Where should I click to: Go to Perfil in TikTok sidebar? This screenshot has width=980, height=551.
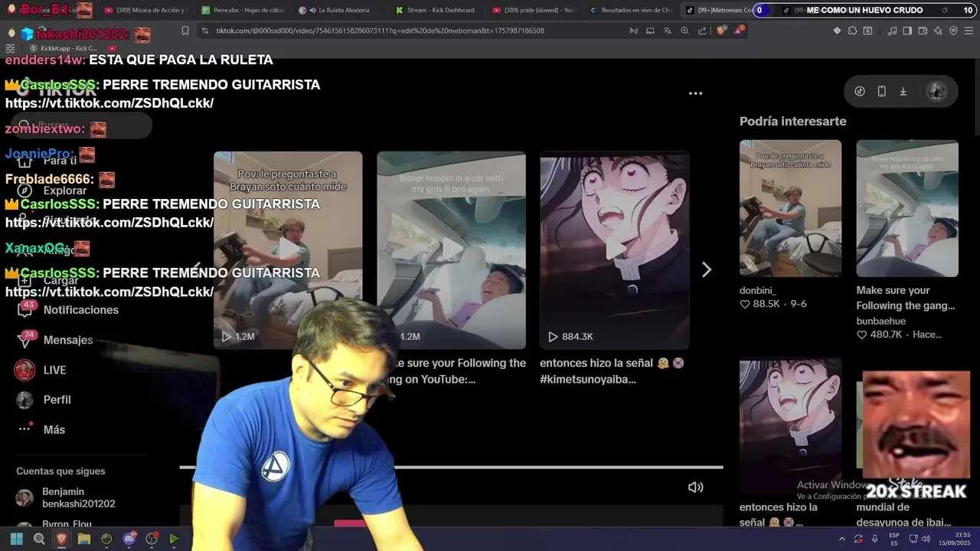coord(44,399)
